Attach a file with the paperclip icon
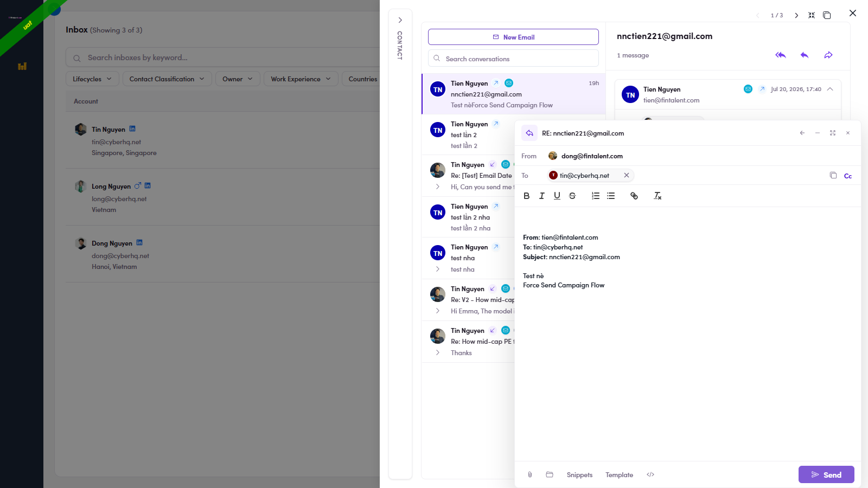 tap(530, 474)
